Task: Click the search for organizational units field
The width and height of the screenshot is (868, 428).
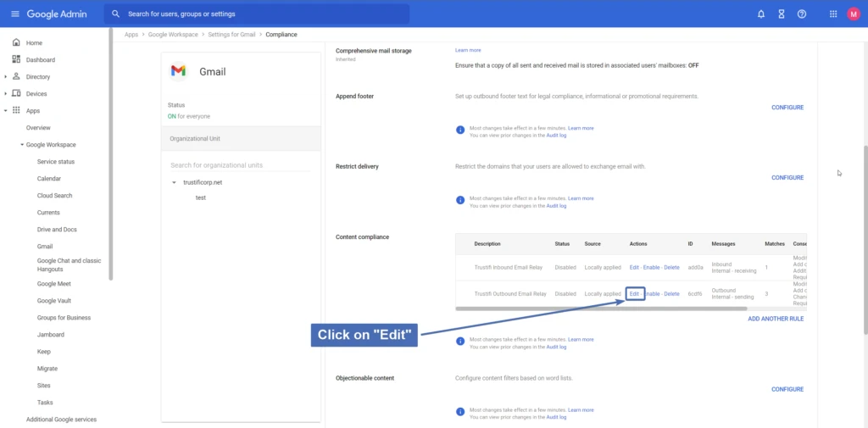Action: (241, 165)
